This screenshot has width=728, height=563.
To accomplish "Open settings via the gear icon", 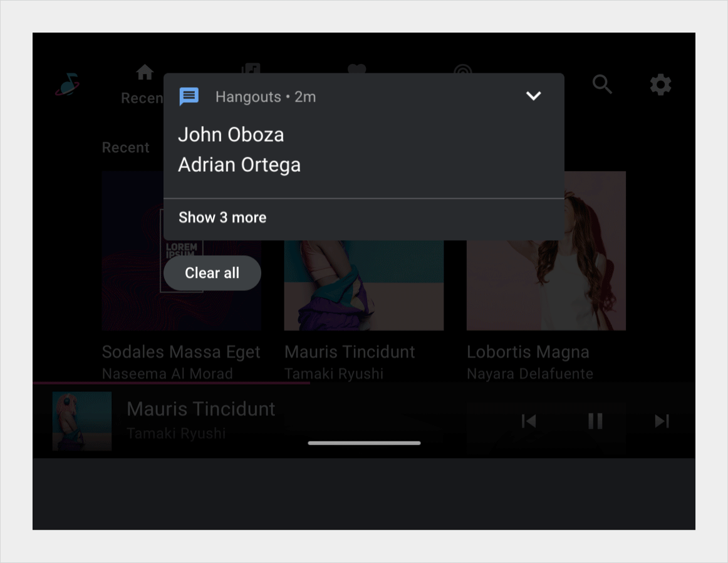I will [660, 84].
